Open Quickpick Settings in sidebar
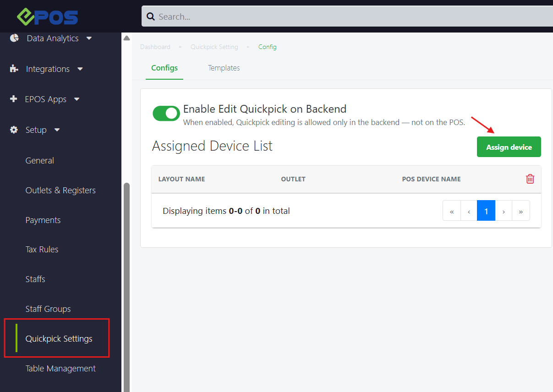 (x=59, y=339)
